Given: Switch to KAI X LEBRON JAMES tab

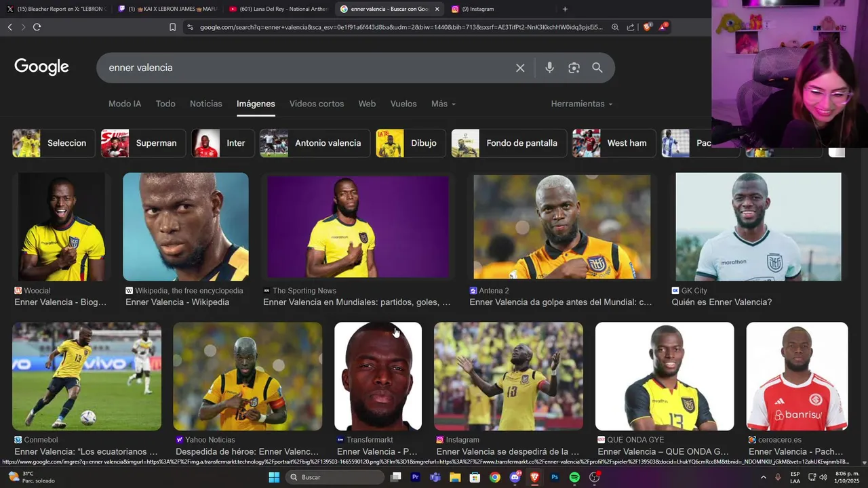Looking at the screenshot, I should 167,9.
